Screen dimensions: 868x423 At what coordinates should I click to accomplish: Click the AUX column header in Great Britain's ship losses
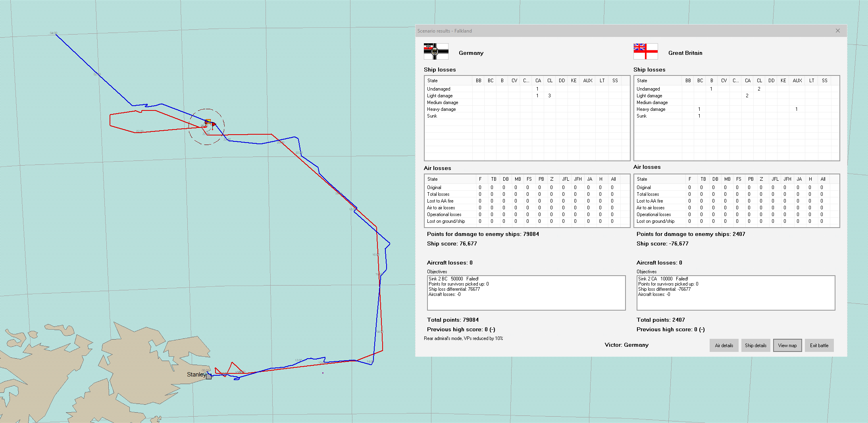point(797,81)
